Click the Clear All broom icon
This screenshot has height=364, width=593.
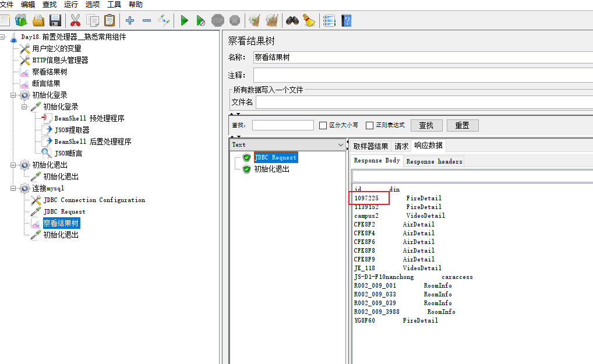[272, 20]
